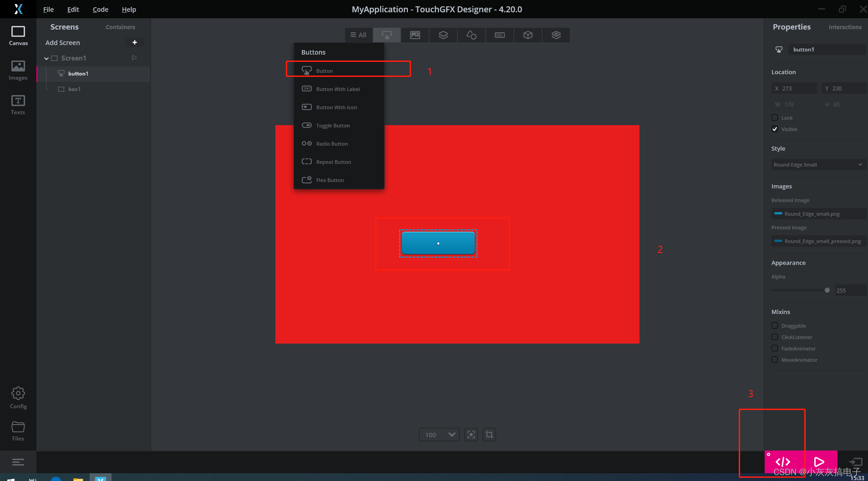Open the Config settings gear
Image resolution: width=868 pixels, height=481 pixels.
pos(18,398)
